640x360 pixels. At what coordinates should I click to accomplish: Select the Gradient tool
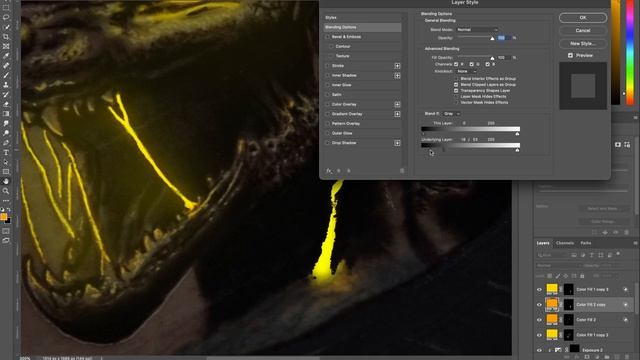tap(6, 114)
